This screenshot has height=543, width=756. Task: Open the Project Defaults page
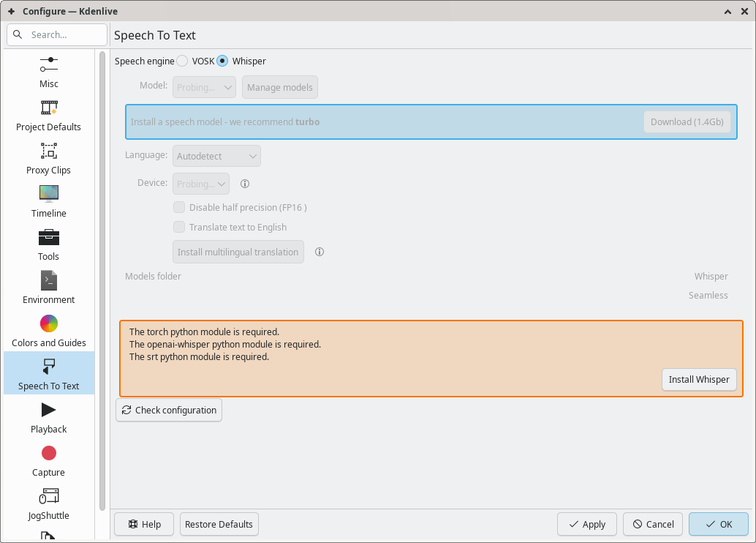(49, 116)
